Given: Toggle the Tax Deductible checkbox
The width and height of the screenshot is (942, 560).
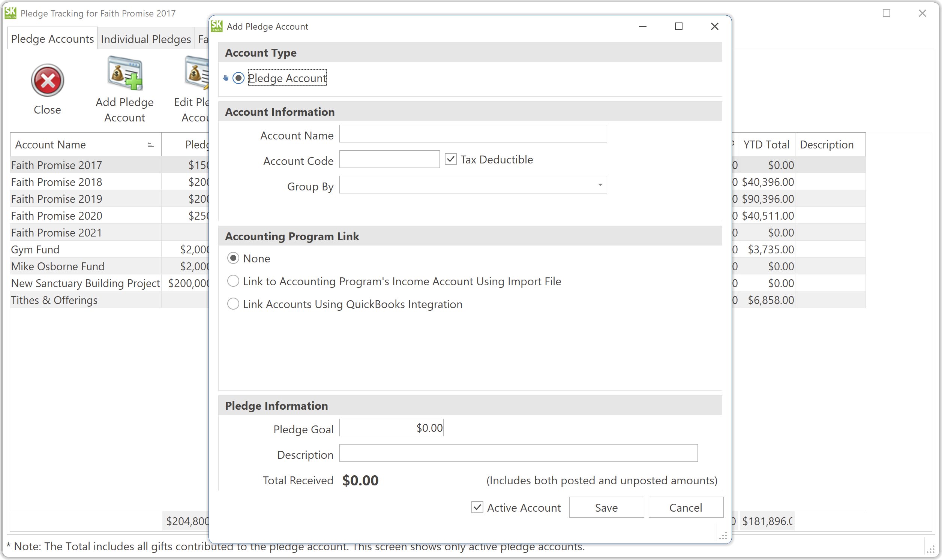Looking at the screenshot, I should [451, 159].
